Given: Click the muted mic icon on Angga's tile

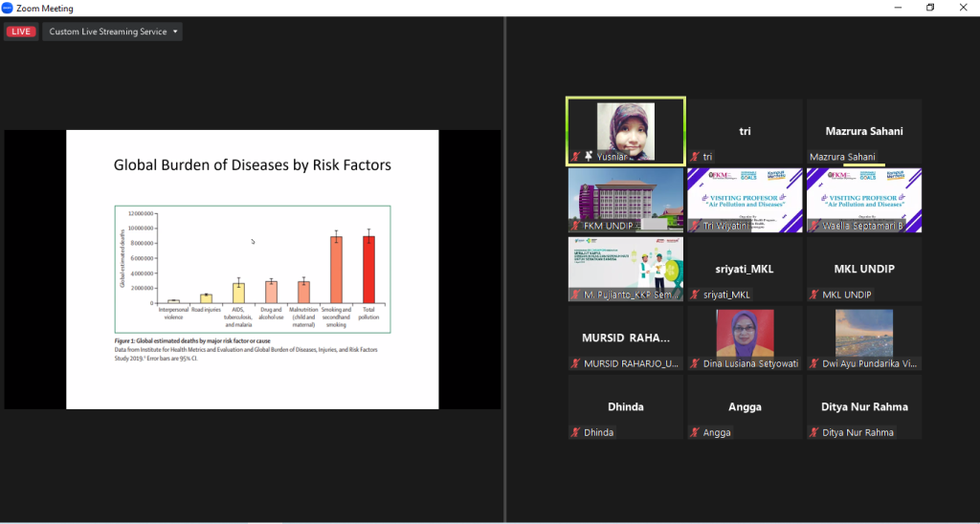Looking at the screenshot, I should (x=695, y=432).
